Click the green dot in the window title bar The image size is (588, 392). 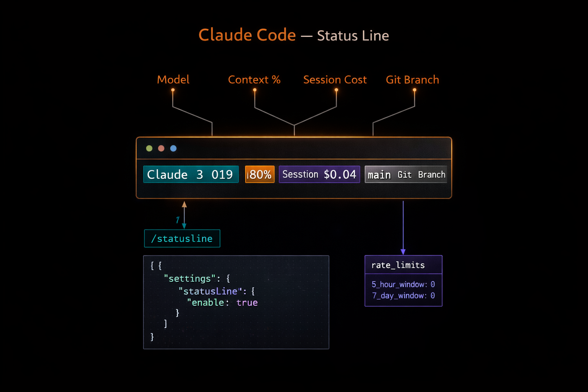coord(149,149)
